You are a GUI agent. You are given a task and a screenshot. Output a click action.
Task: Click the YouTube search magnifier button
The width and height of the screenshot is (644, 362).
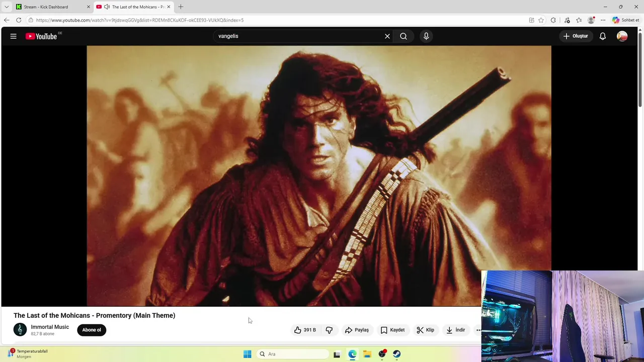(x=404, y=36)
